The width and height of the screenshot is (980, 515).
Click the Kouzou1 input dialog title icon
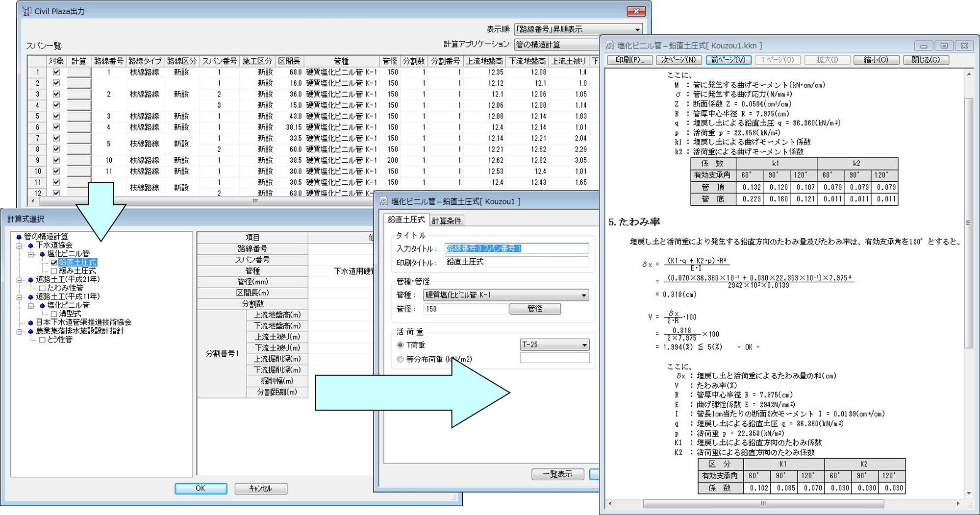pos(384,201)
